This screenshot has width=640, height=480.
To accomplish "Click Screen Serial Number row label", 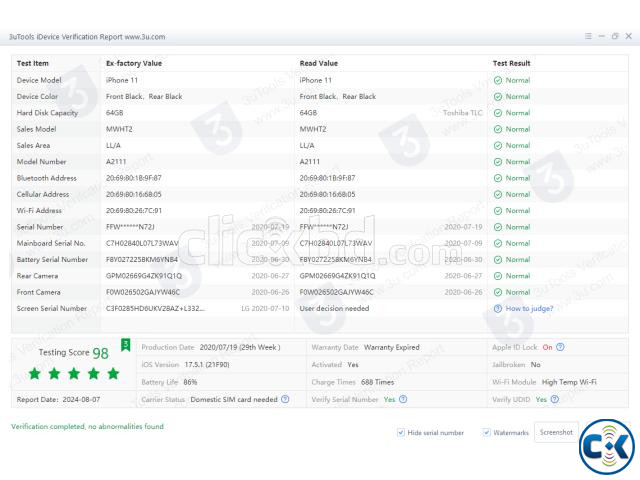I will coord(52,309).
